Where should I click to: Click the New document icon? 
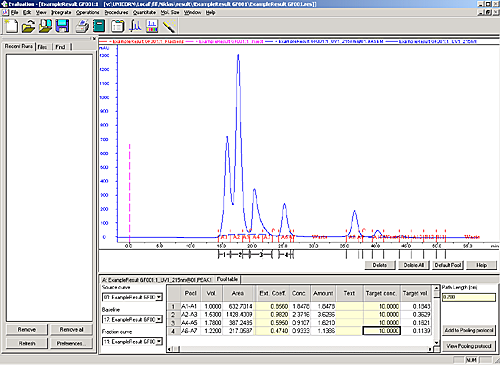pos(12,26)
